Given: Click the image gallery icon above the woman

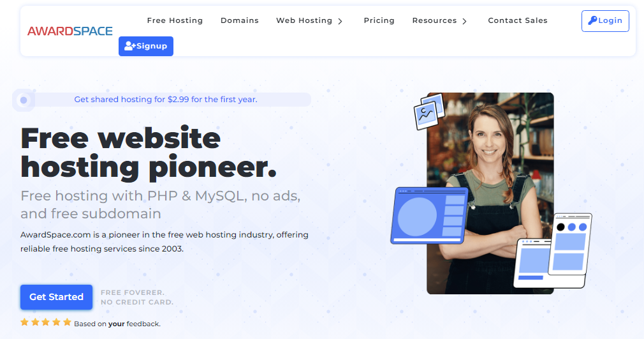Looking at the screenshot, I should point(428,113).
